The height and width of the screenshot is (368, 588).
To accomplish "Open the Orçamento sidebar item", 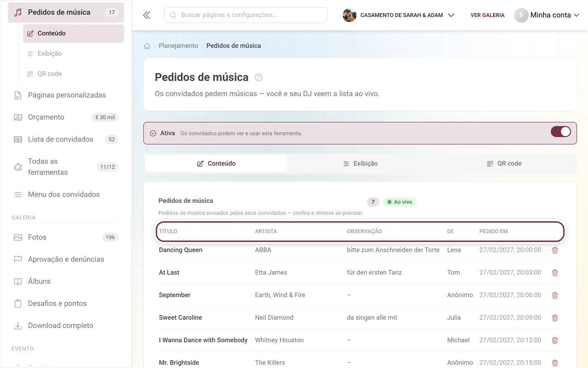I will click(x=66, y=117).
